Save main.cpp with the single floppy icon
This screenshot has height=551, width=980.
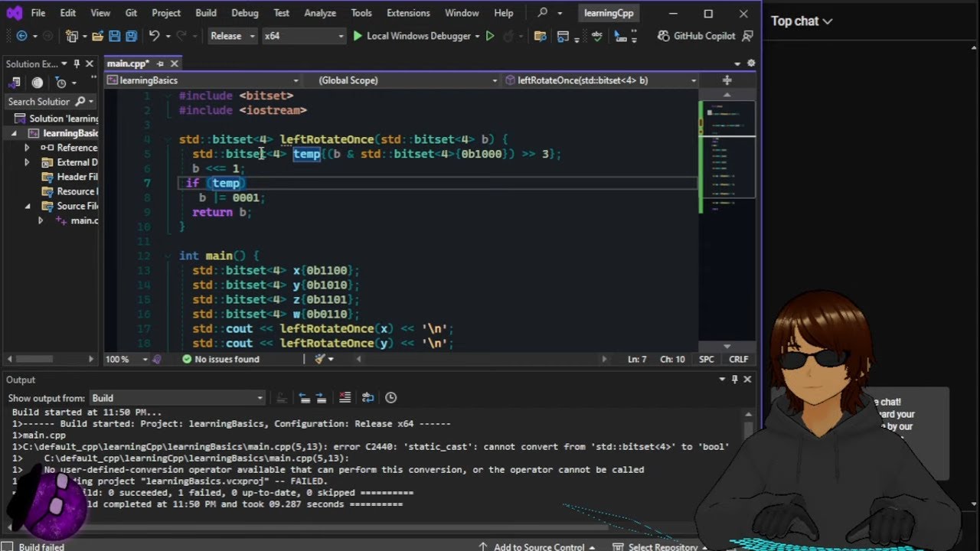point(114,36)
